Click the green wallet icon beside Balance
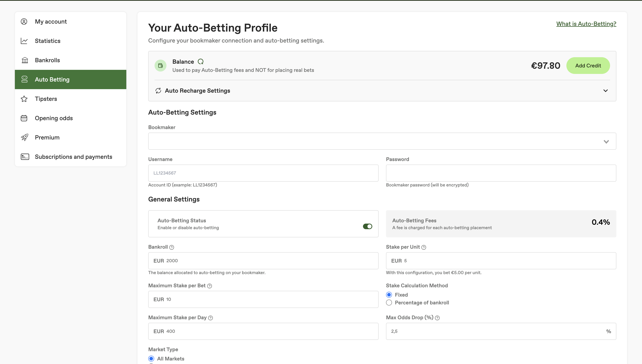The width and height of the screenshot is (642, 364). (160, 66)
